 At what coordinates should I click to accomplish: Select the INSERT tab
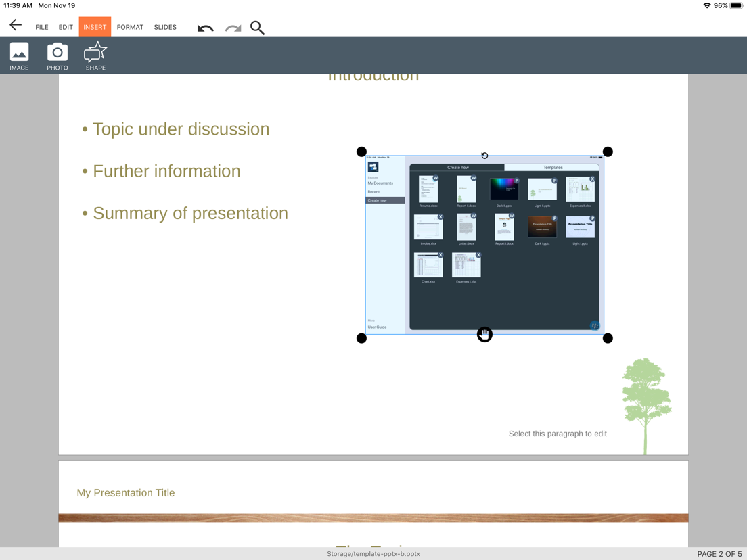point(95,26)
